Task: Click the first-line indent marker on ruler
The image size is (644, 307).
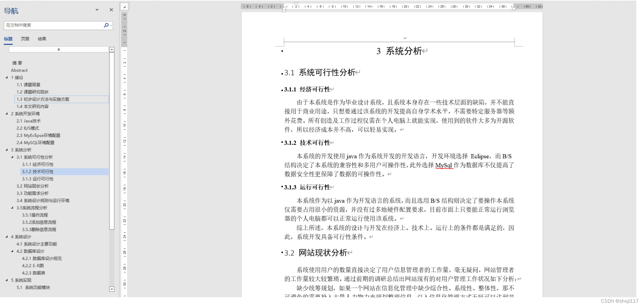Action: point(296,4)
